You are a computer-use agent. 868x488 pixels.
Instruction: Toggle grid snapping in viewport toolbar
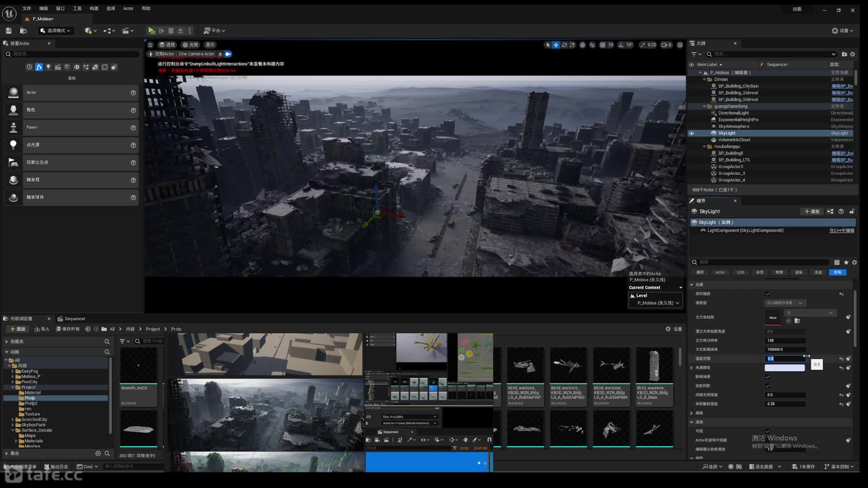pyautogui.click(x=602, y=45)
